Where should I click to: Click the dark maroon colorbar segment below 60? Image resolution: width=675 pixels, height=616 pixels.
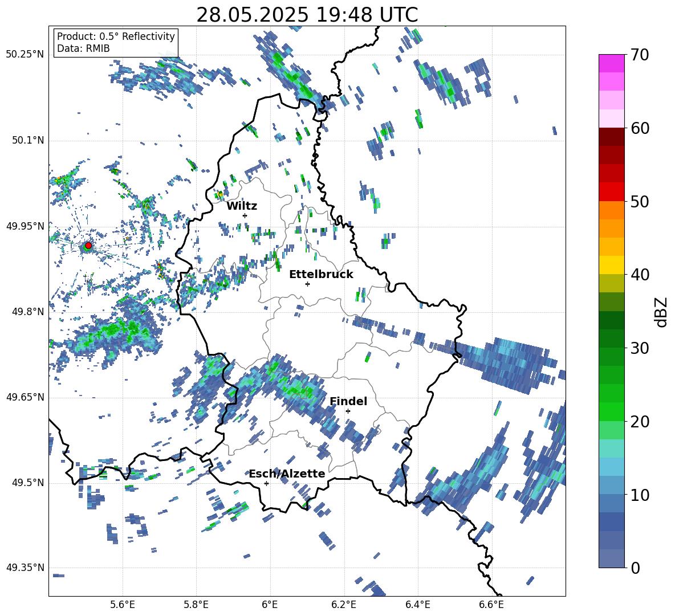(612, 137)
